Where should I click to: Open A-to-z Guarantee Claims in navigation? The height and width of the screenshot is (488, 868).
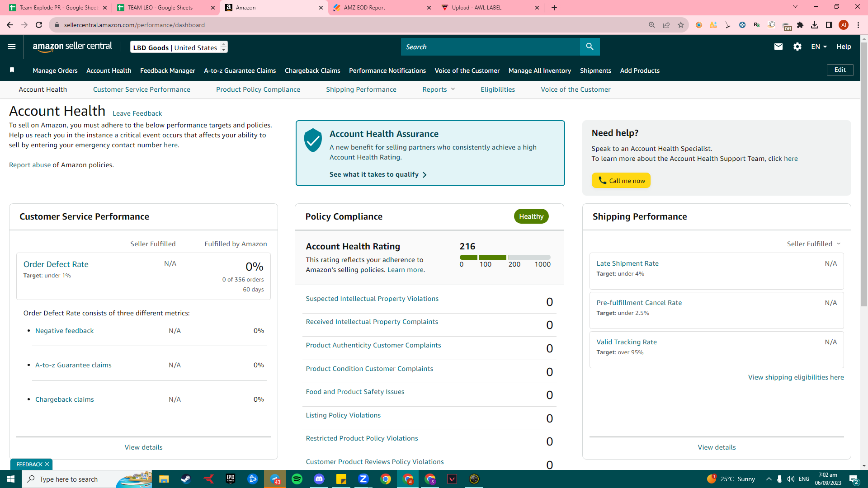tap(240, 70)
